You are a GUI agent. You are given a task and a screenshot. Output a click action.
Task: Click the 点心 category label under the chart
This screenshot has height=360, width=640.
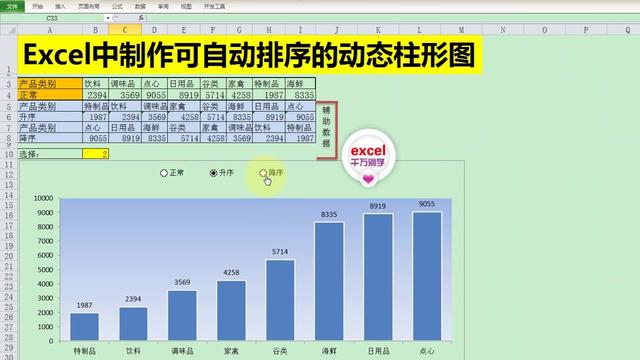click(x=427, y=351)
